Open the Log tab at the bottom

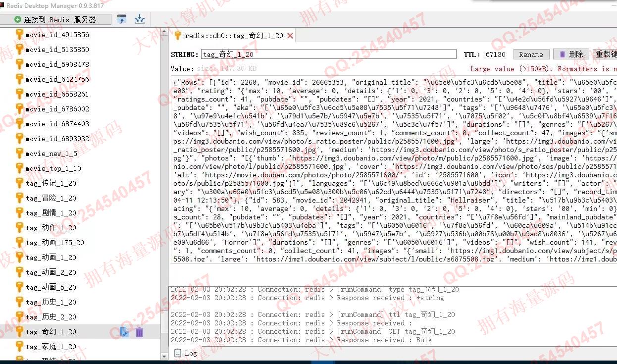coord(186,353)
